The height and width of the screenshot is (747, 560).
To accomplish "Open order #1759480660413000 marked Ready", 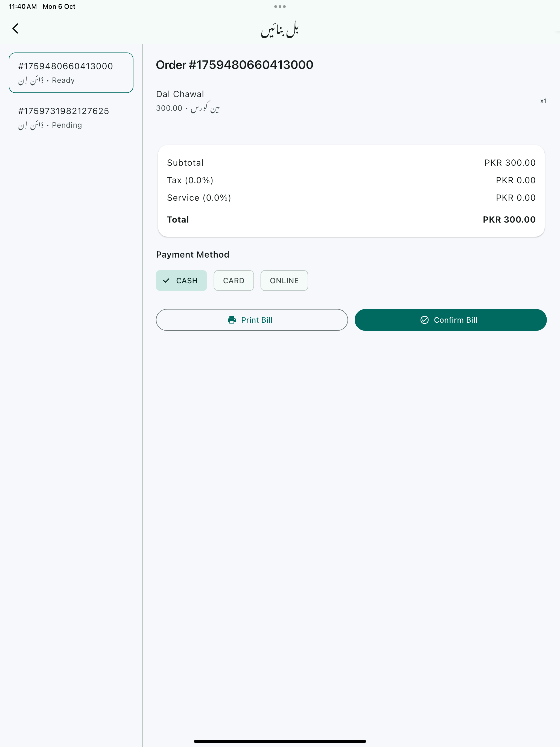I will (x=71, y=73).
